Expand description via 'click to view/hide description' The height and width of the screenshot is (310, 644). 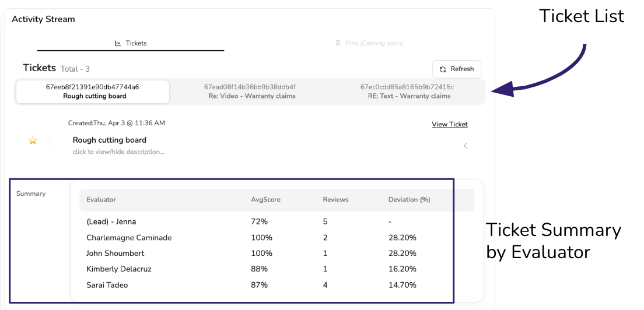pos(118,152)
